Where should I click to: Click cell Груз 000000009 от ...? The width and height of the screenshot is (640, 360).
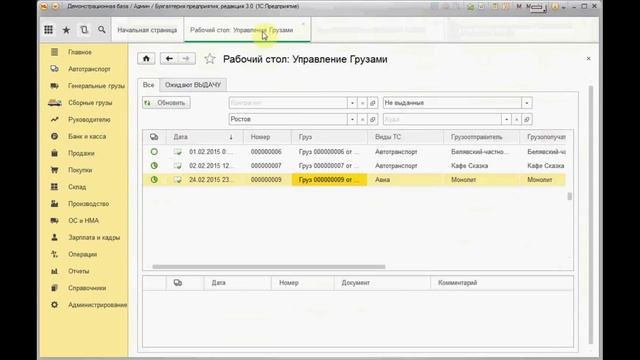(x=329, y=180)
